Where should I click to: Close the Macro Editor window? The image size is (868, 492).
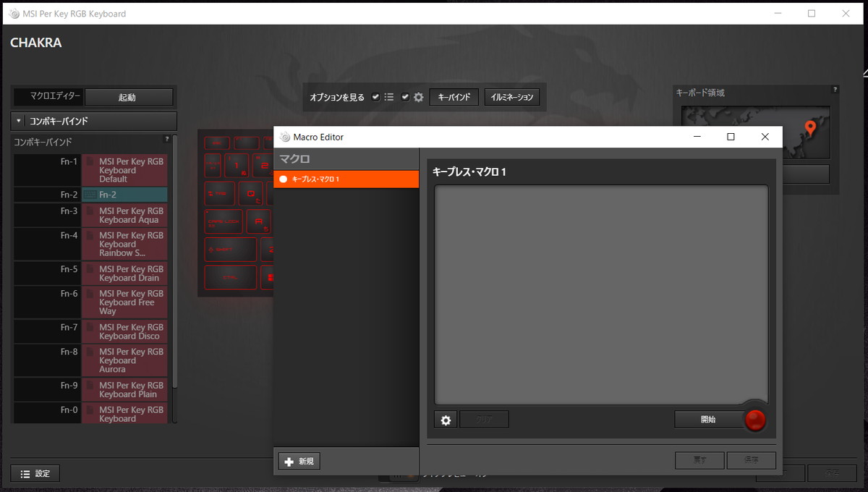(765, 137)
